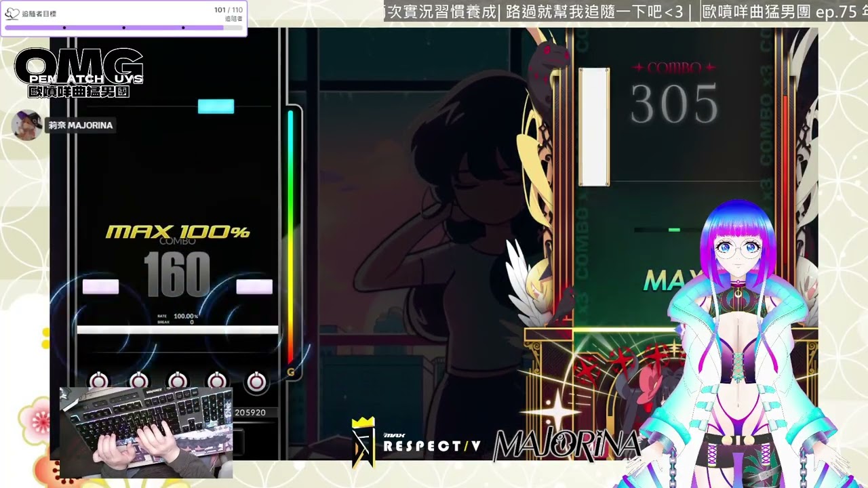Click the falling cyan note in left lane
Screen dimensions: 868x488
point(216,106)
